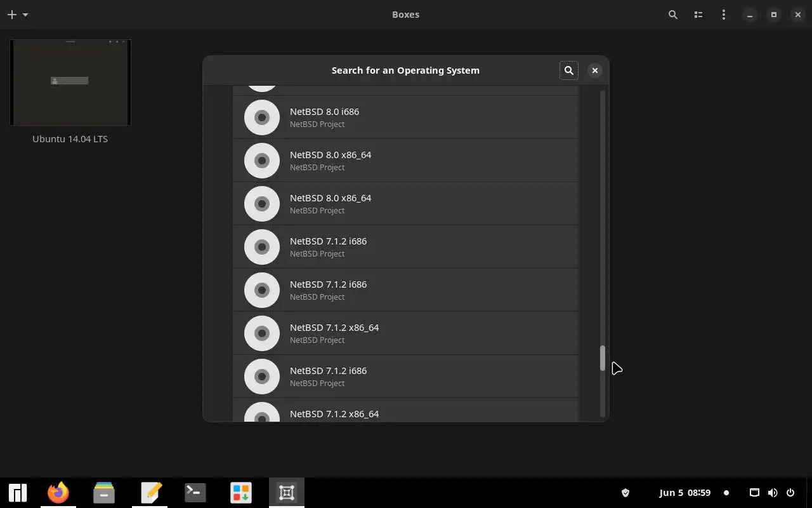Open the Jun 5 08:59 clock calendar

coord(684,493)
